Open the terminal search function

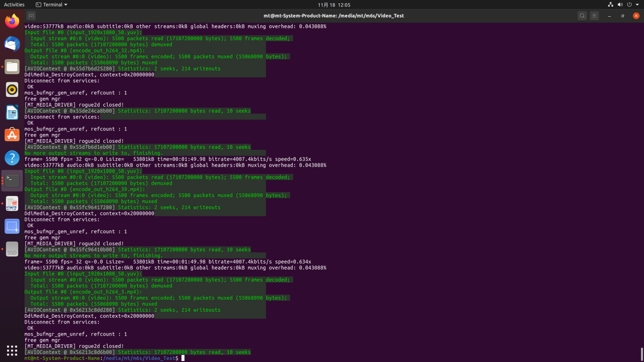[x=582, y=16]
